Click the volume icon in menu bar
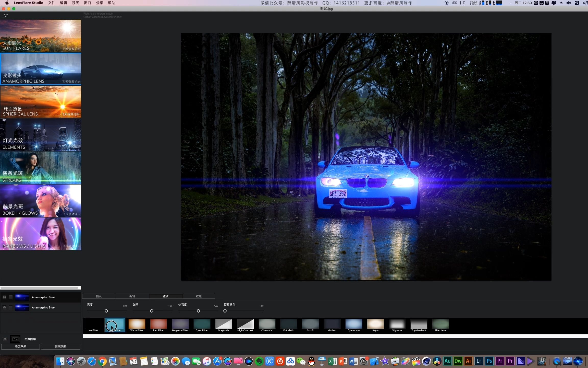This screenshot has width=588, height=368. [569, 3]
